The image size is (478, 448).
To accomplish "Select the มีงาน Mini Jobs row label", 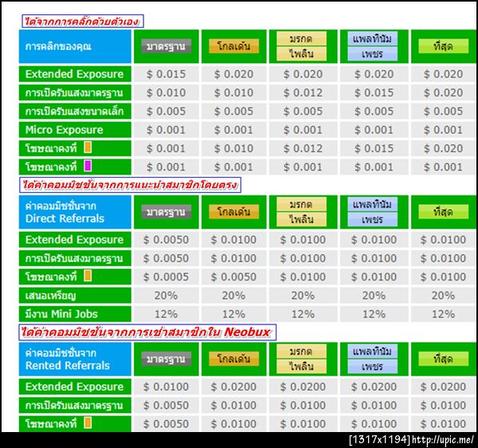I will pyautogui.click(x=75, y=314).
